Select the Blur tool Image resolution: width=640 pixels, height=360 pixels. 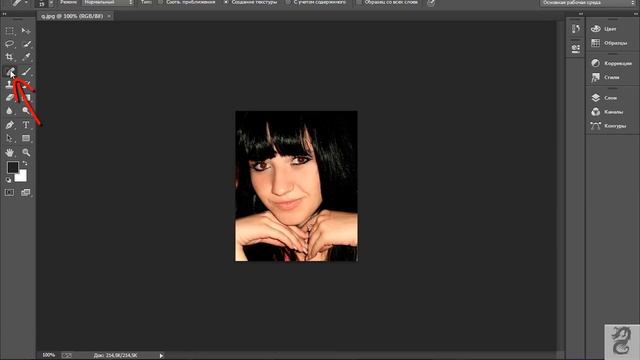pos(9,111)
